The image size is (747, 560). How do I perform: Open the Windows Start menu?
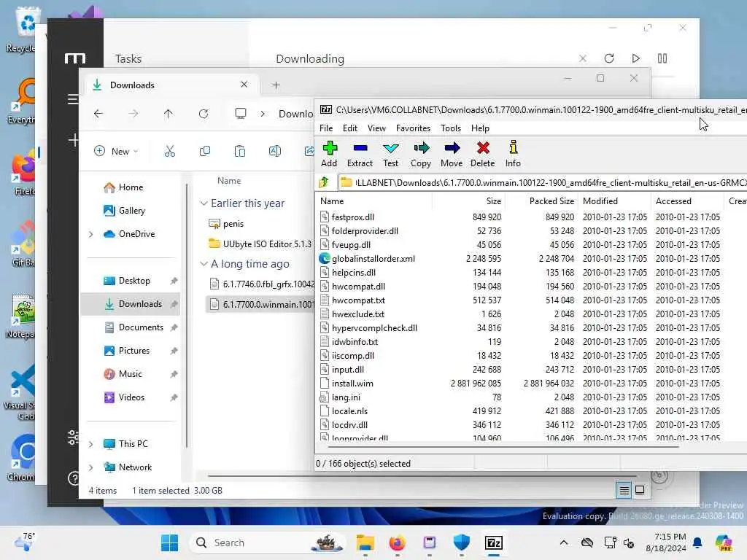(169, 542)
